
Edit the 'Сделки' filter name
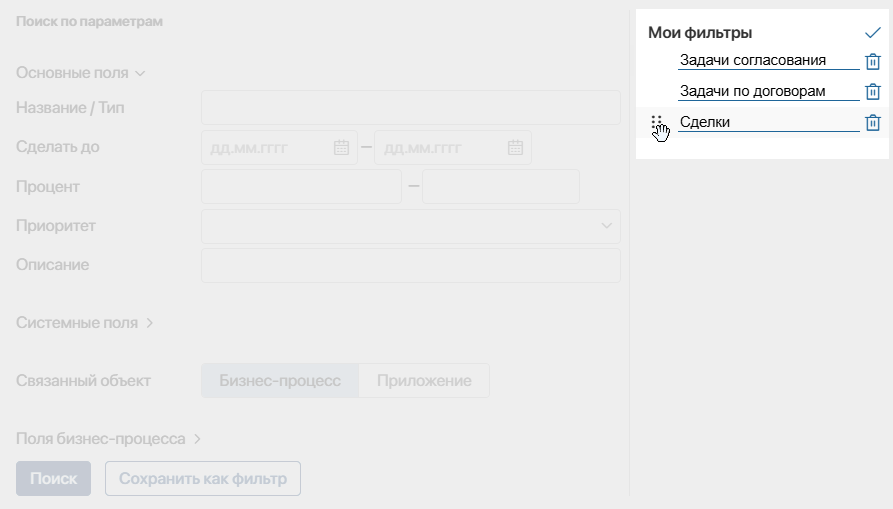pyautogui.click(x=768, y=122)
